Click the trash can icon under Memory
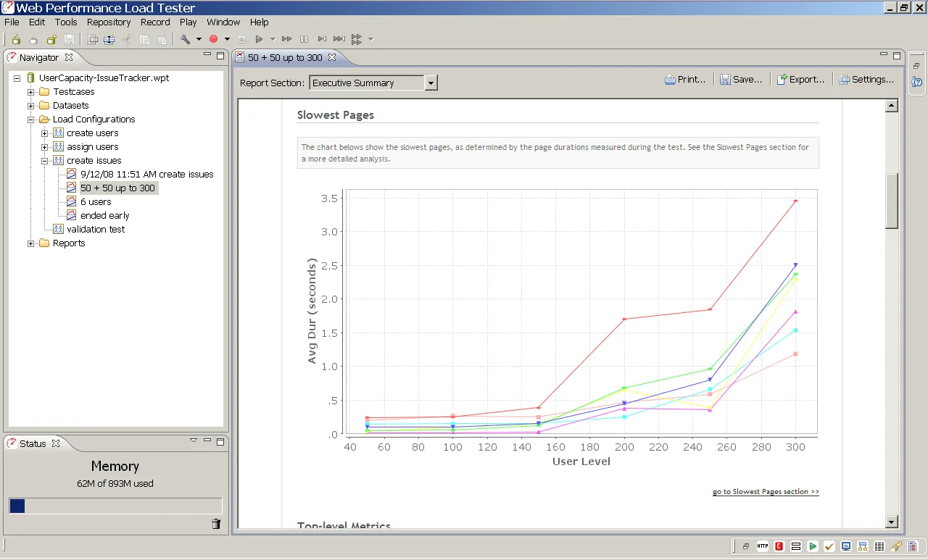 tap(215, 524)
